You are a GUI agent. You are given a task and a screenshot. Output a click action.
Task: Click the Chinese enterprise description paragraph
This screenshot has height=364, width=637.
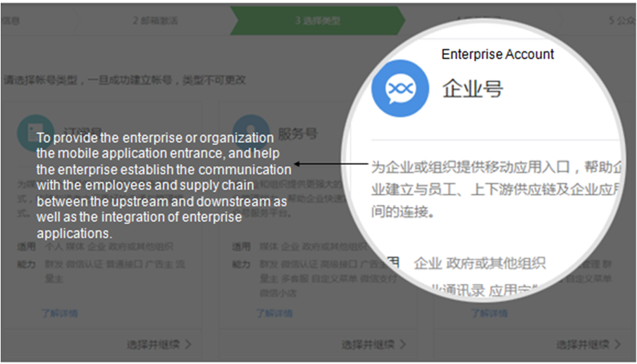pos(497,189)
